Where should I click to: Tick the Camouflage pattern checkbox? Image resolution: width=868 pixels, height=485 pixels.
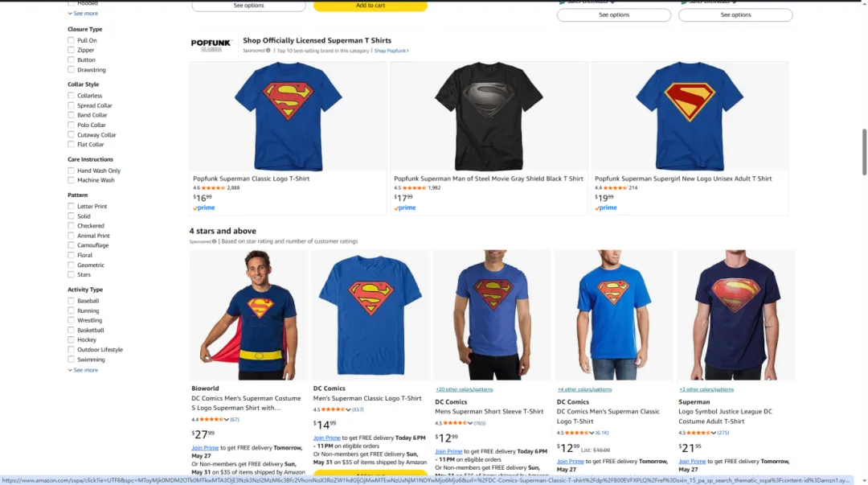pos(71,245)
